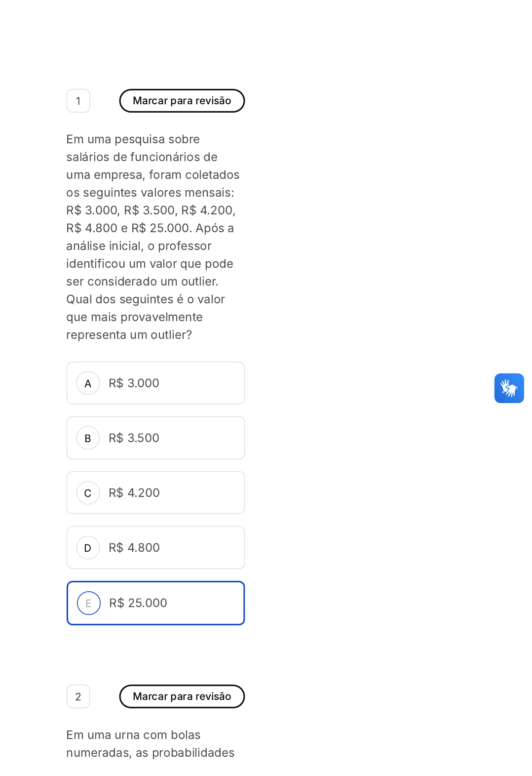Select the circle labeled A
The image size is (532, 776).
(88, 383)
